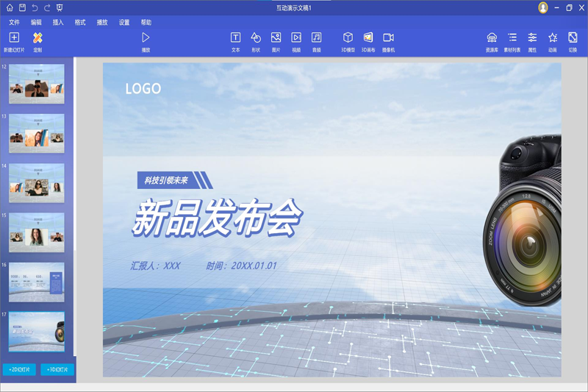Open the 动画 animation panel
The width and height of the screenshot is (588, 392).
point(553,42)
